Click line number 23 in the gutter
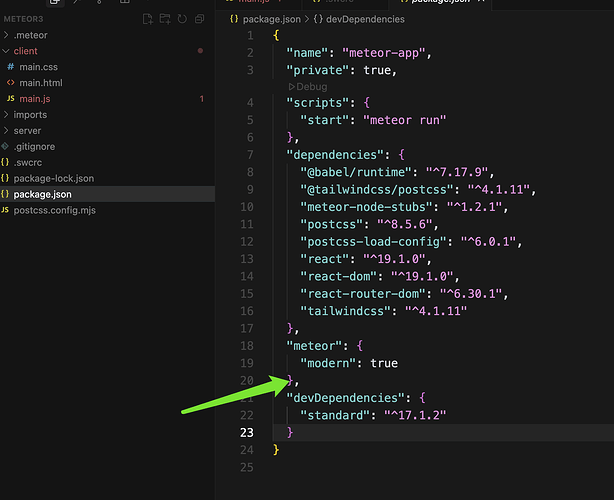 (247, 433)
